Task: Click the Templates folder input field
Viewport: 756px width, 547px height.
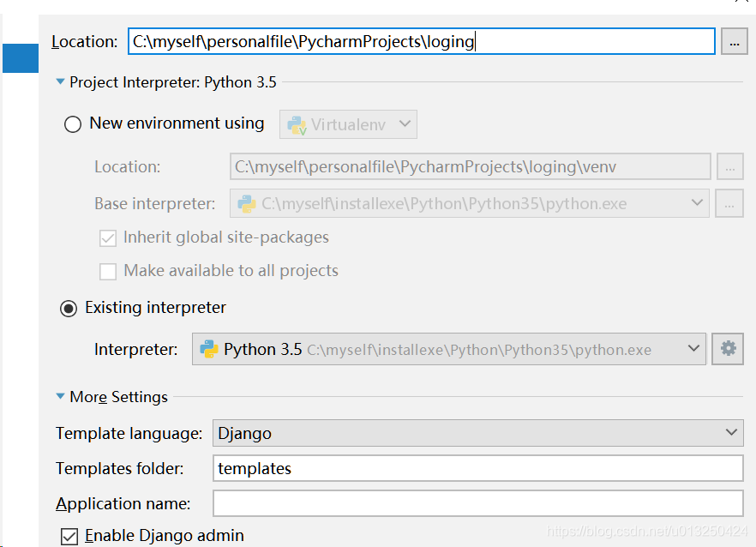Action: pyautogui.click(x=477, y=468)
